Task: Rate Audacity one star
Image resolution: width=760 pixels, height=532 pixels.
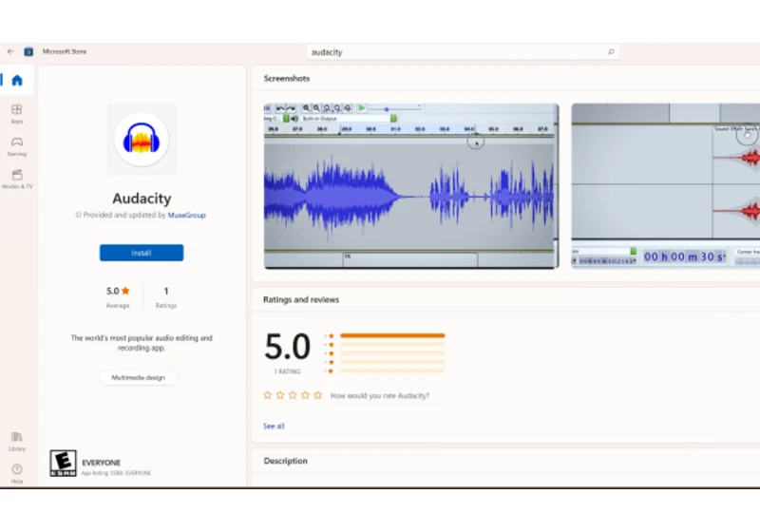Action: click(x=268, y=395)
